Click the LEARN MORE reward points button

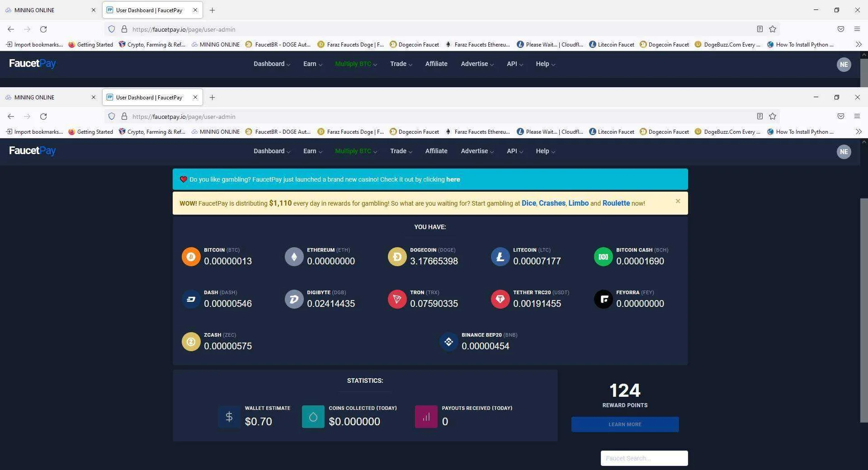(x=625, y=424)
